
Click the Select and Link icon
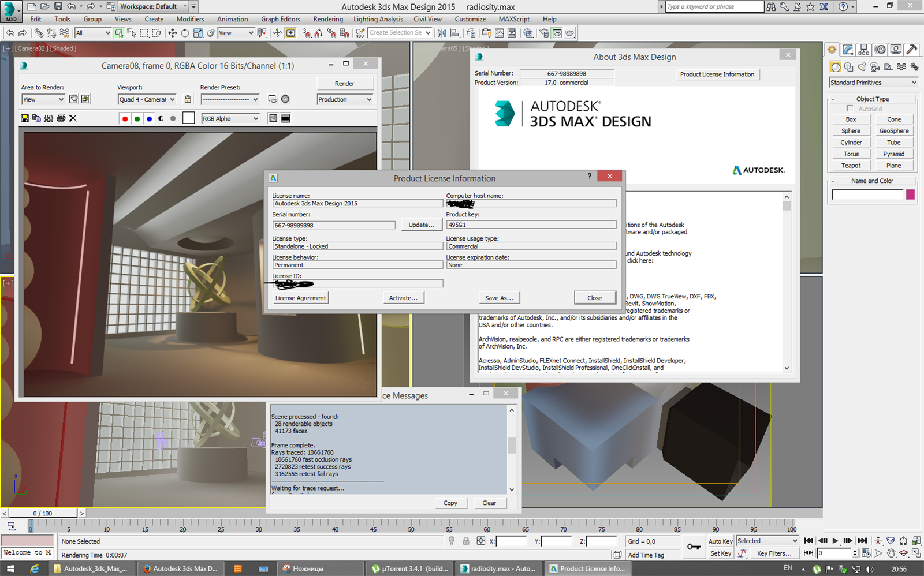pyautogui.click(x=39, y=33)
